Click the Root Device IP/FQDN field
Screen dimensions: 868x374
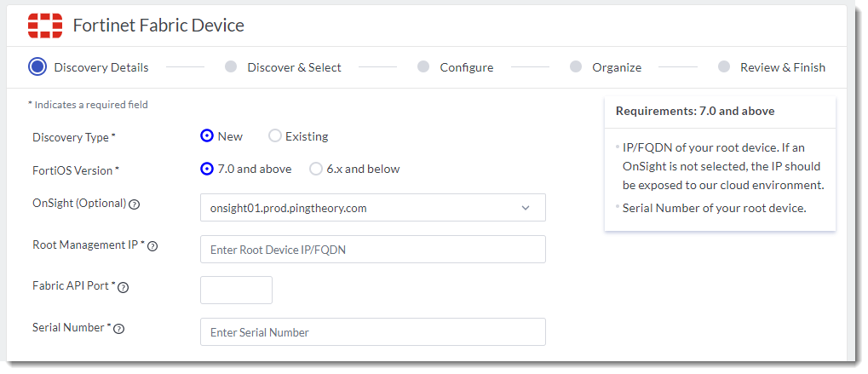click(x=372, y=250)
